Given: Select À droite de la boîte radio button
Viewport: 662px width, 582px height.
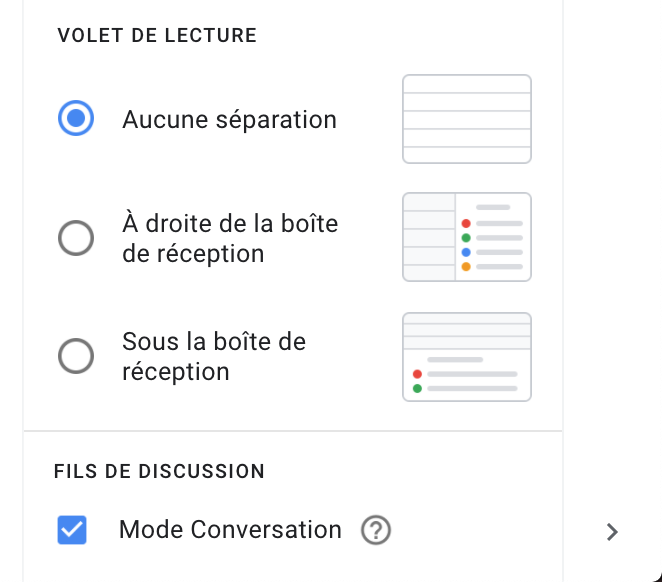Looking at the screenshot, I should [x=76, y=238].
